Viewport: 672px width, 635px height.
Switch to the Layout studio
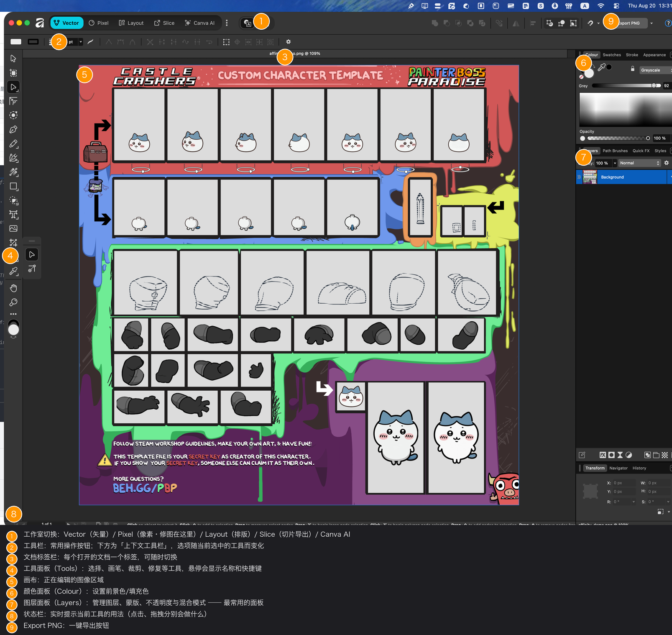point(131,23)
